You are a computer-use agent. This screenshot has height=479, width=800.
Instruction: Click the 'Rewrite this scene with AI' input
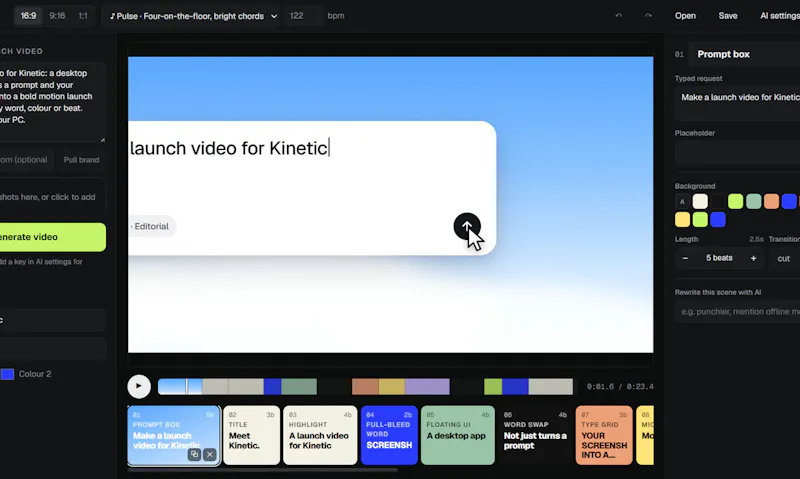737,311
